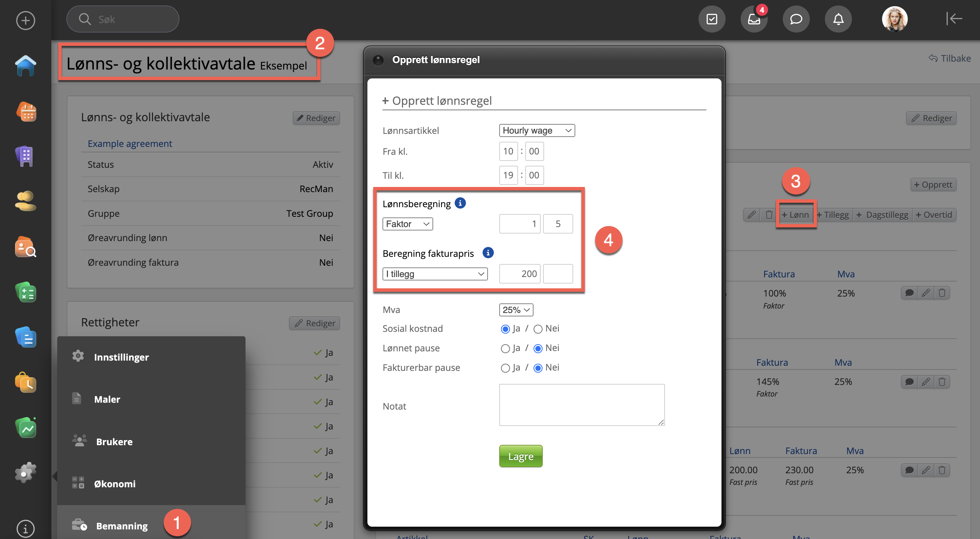Select Brukere in the settings menu

[x=114, y=442]
